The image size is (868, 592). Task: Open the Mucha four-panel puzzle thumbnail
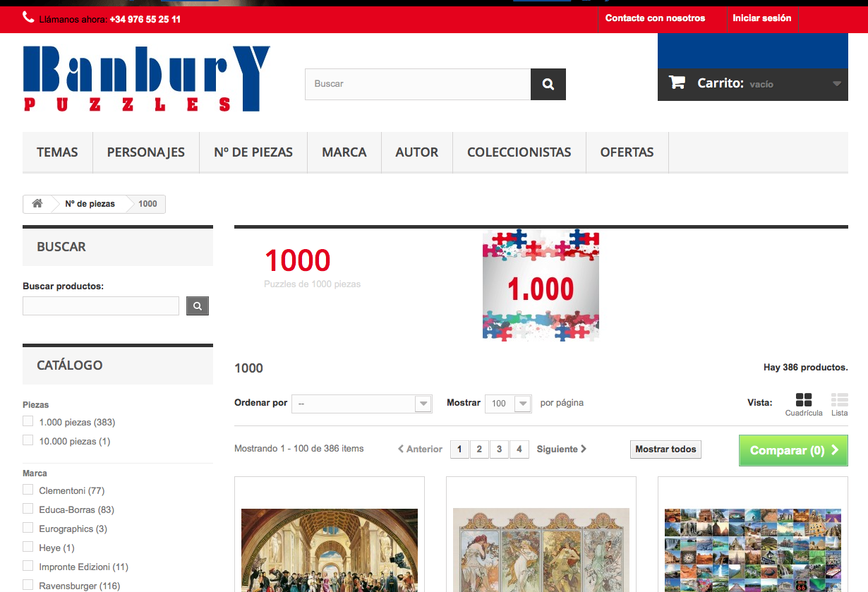pos(541,550)
